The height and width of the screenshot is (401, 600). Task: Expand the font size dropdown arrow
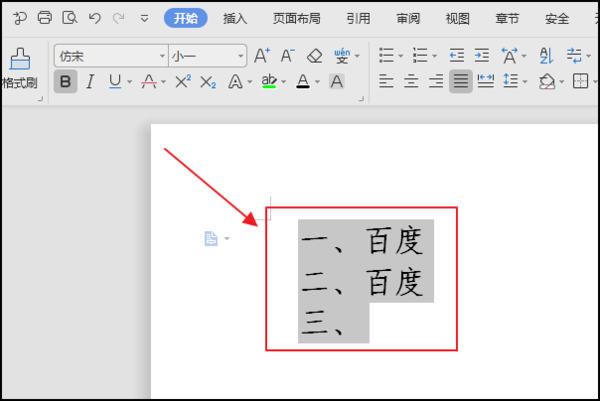pyautogui.click(x=241, y=56)
